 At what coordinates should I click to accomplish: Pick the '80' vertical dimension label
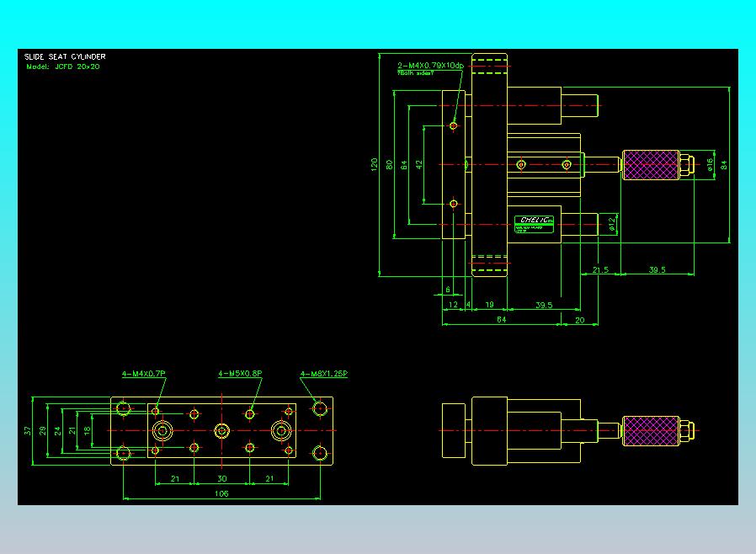[390, 164]
